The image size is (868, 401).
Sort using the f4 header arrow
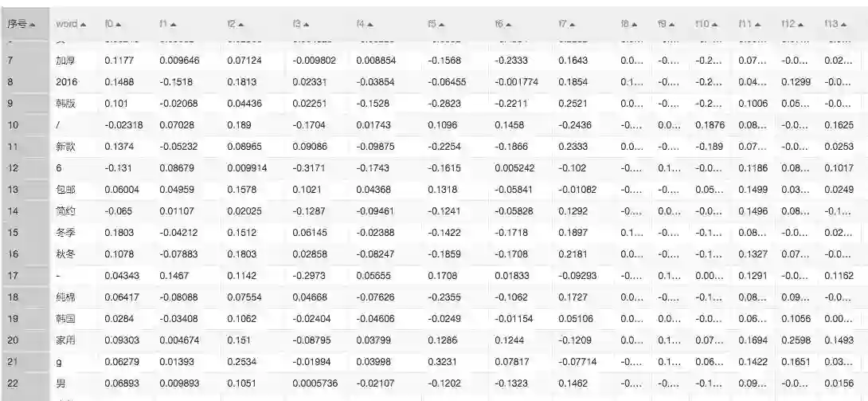[371, 25]
